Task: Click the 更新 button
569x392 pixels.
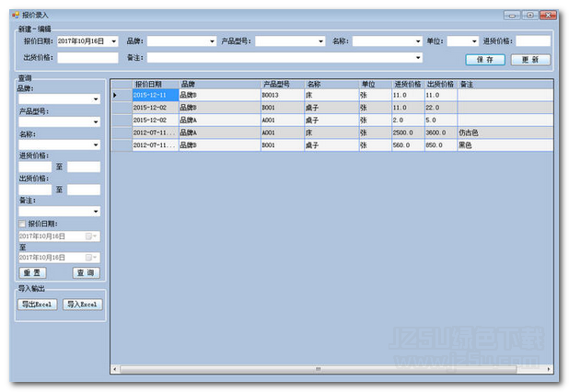Action: (x=530, y=60)
